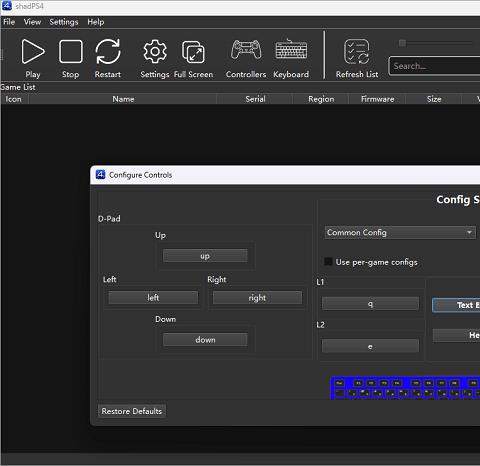Open the Help menu
This screenshot has height=466, width=480.
pos(96,22)
